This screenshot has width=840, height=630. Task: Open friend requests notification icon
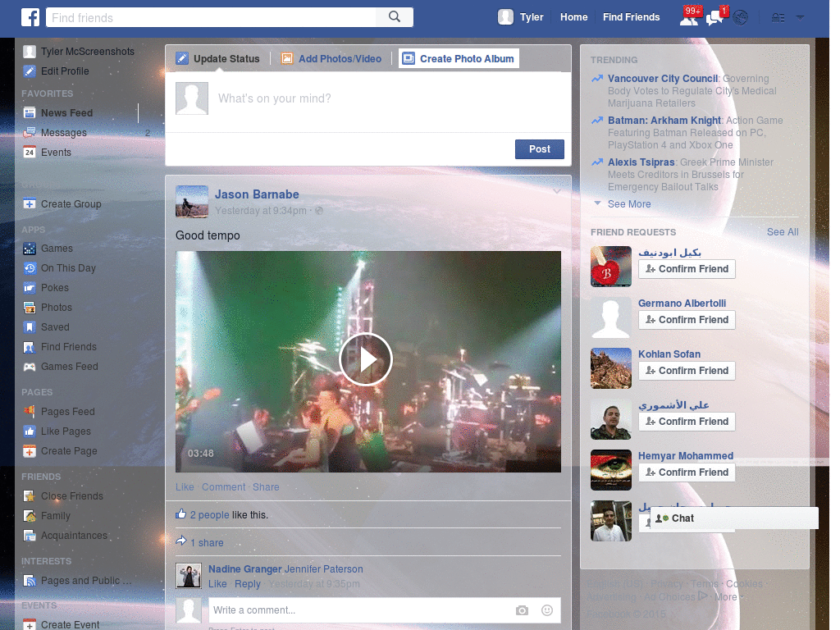point(689,18)
